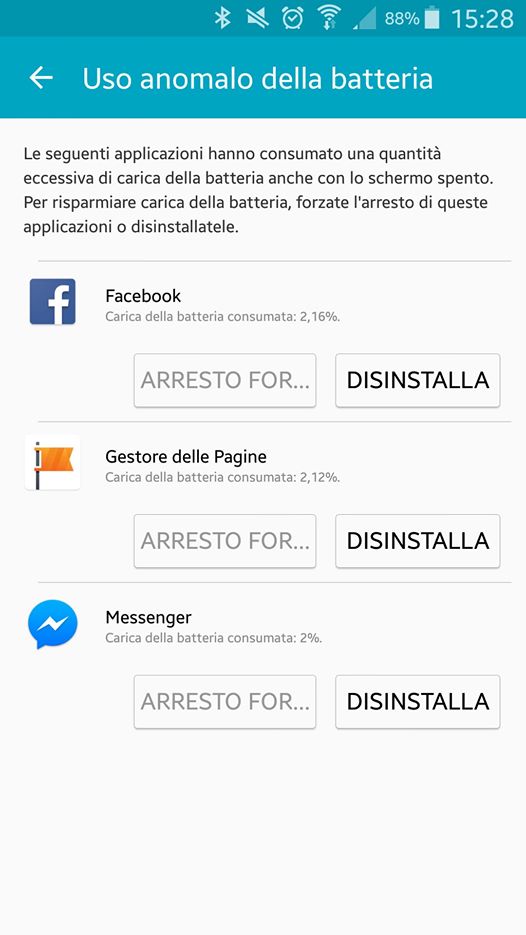Tap the battery icon in the status bar
Image resolution: width=526 pixels, height=935 pixels.
click(x=432, y=18)
